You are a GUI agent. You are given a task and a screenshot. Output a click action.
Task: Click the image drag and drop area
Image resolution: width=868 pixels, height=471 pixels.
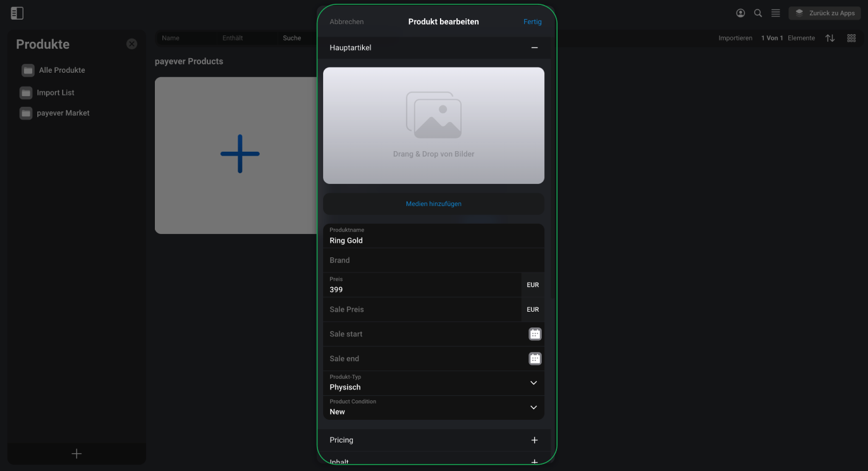click(434, 125)
